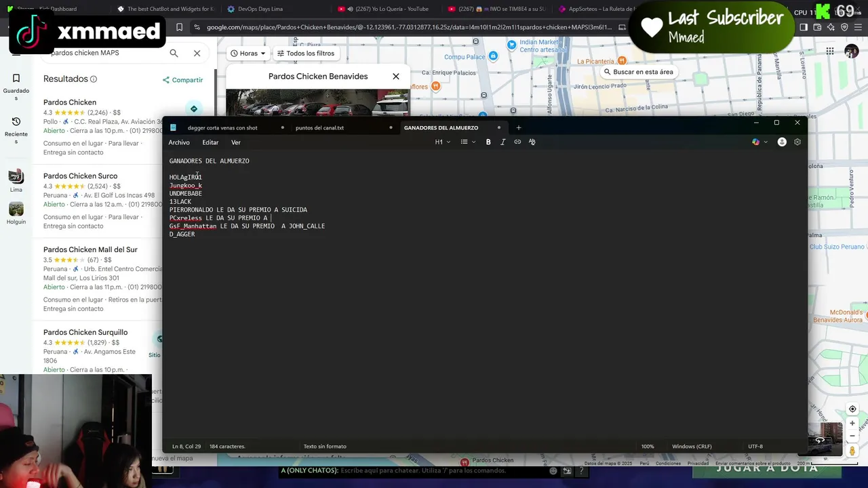
Task: Open the Horas filter dropdown
Action: point(248,53)
